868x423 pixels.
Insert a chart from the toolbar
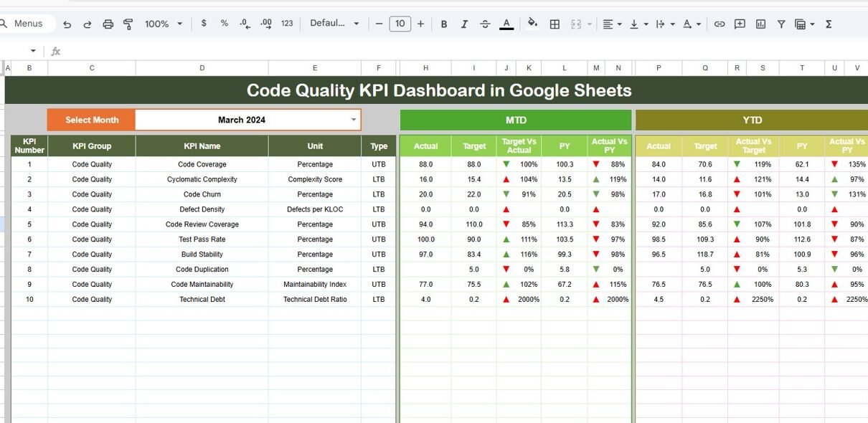(x=760, y=24)
